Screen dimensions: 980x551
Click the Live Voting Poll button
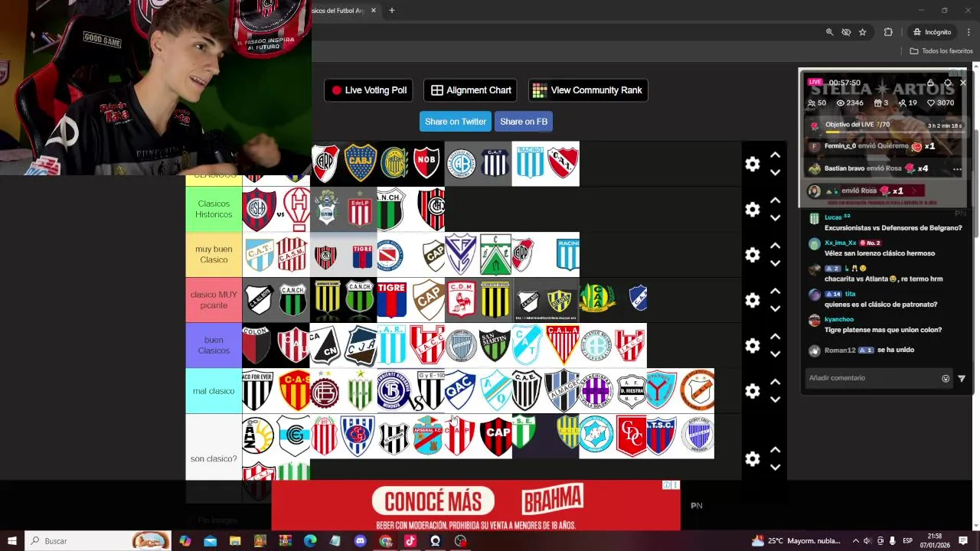click(368, 90)
